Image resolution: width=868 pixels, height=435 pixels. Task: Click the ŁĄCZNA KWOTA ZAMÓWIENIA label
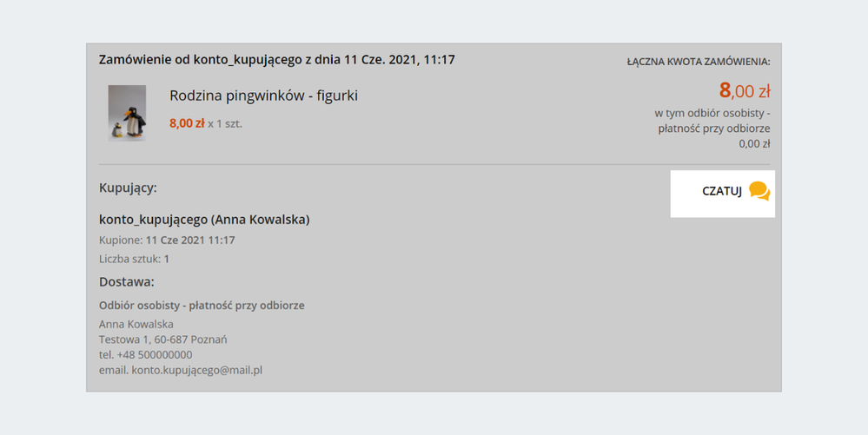tap(699, 62)
